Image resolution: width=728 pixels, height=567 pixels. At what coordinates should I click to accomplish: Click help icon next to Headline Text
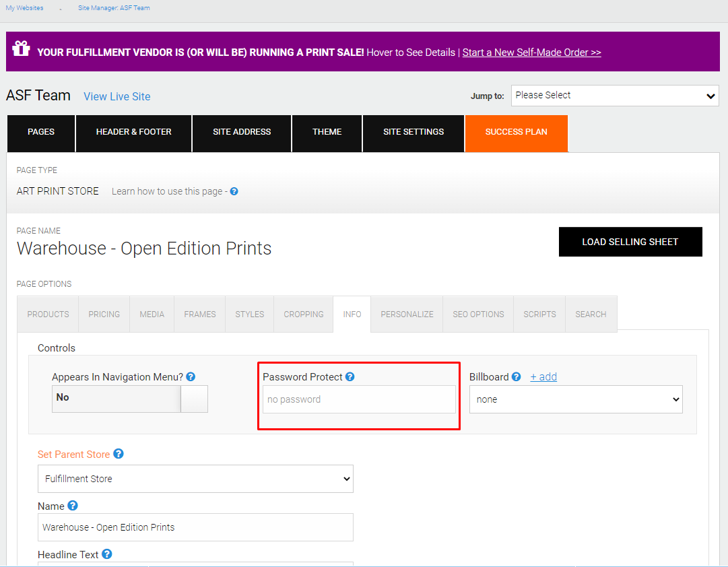(107, 554)
